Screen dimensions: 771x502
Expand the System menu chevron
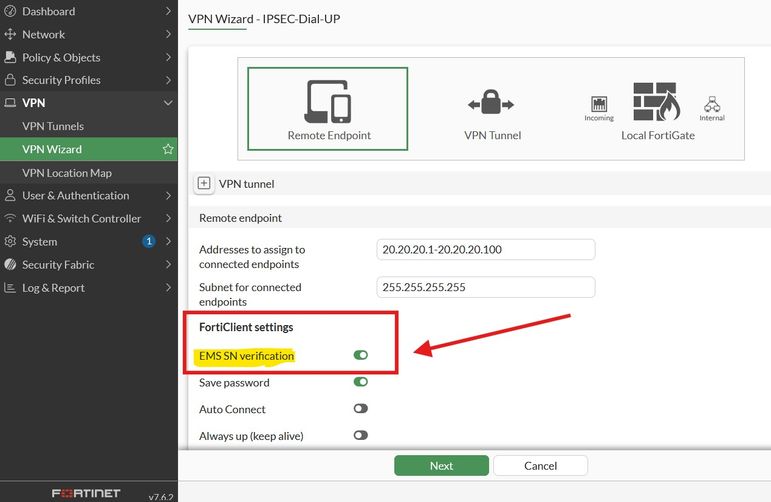coord(168,241)
